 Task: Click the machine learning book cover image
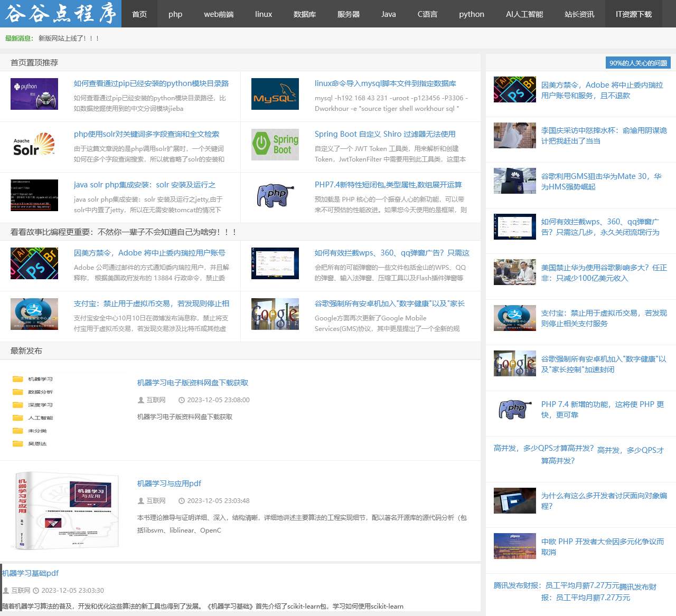pos(63,511)
